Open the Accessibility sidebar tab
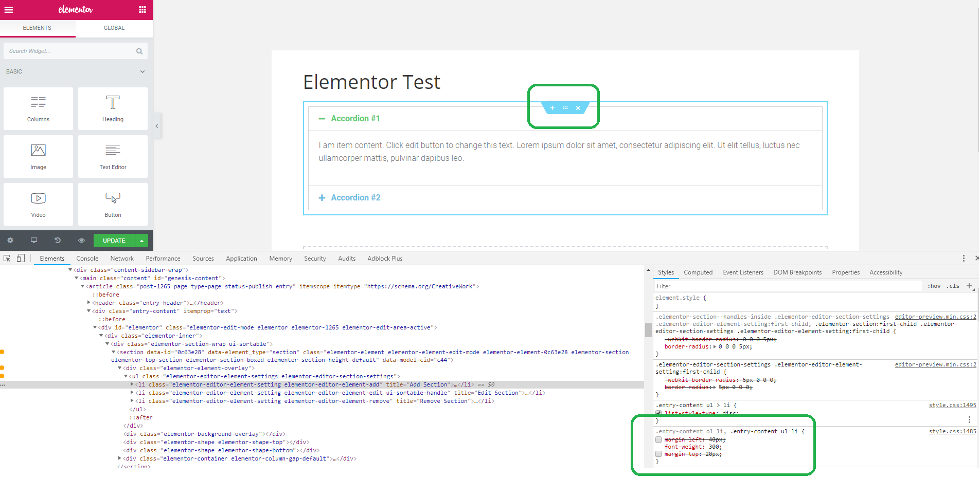Image resolution: width=980 pixels, height=478 pixels. pyautogui.click(x=886, y=272)
